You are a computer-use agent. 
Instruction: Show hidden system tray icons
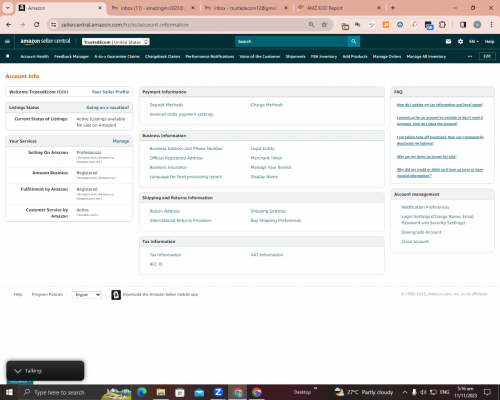[x=405, y=392]
